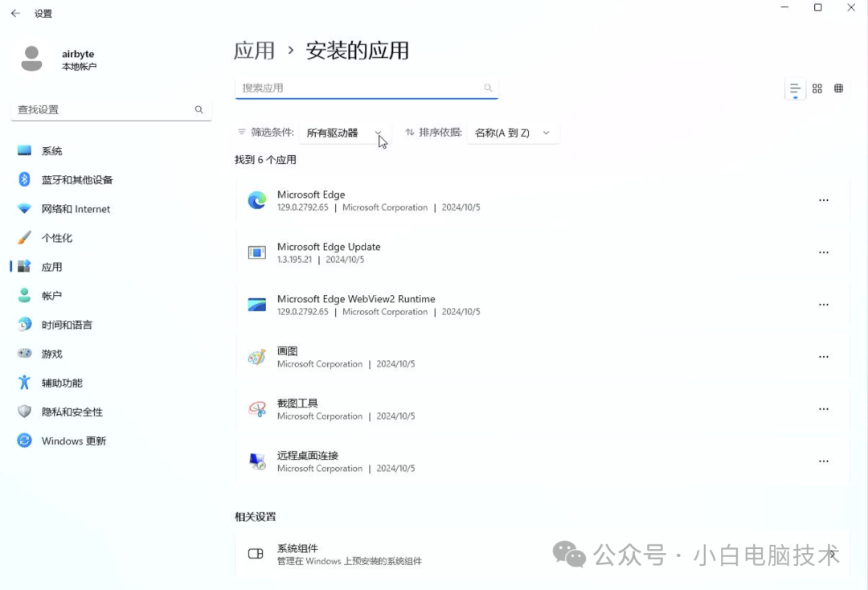The width and height of the screenshot is (868, 590).
Task: Click the network Wi-Fi icon in sidebar
Action: tap(24, 209)
